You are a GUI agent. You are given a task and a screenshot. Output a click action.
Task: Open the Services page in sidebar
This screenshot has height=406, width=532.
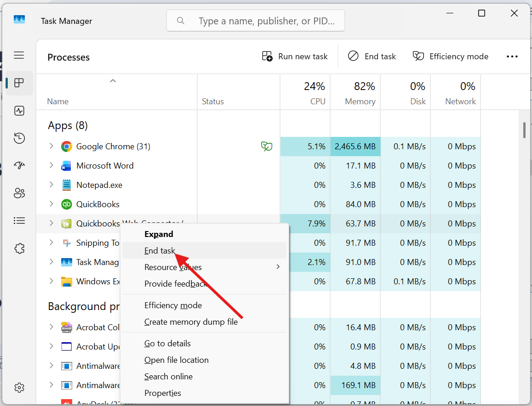19,248
